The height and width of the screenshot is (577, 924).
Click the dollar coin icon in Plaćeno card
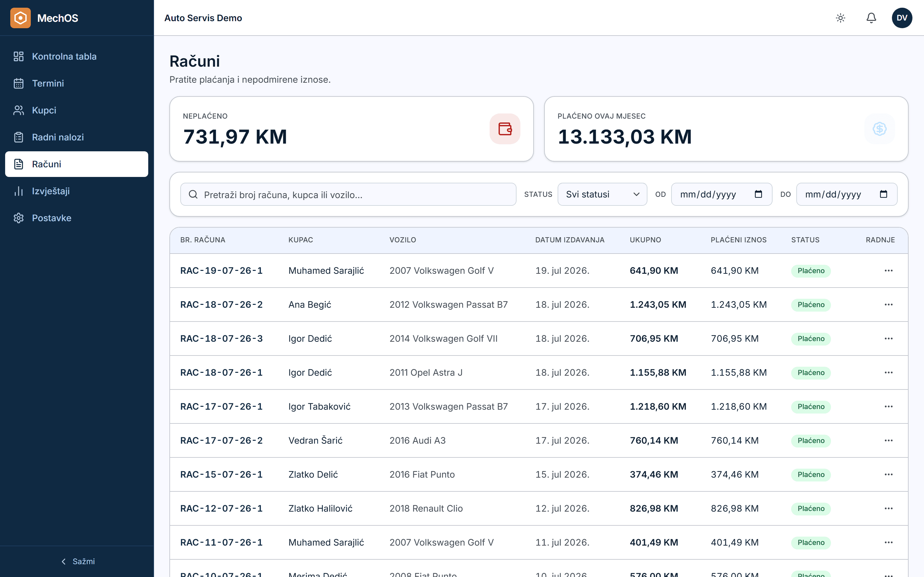pyautogui.click(x=879, y=129)
